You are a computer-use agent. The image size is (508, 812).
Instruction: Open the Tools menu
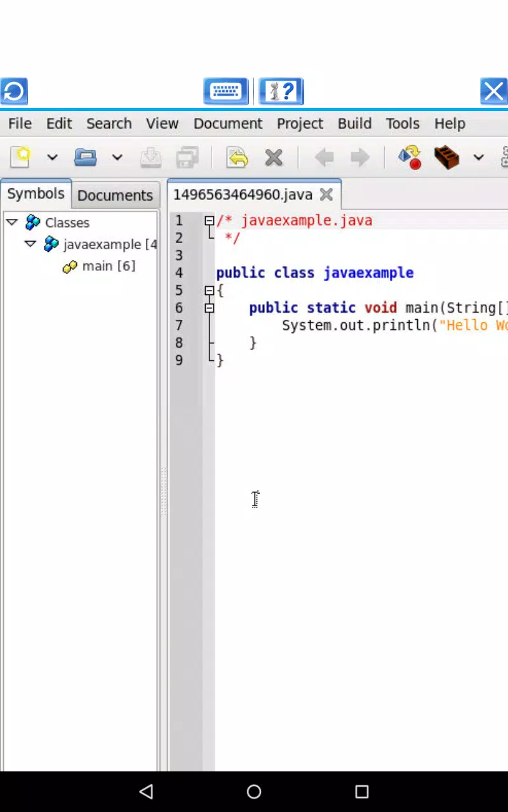coord(403,124)
